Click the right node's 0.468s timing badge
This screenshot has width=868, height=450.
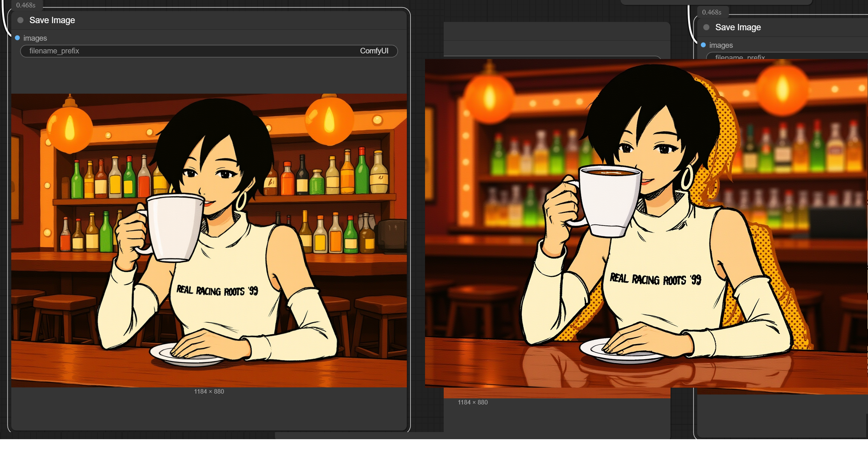(x=712, y=12)
